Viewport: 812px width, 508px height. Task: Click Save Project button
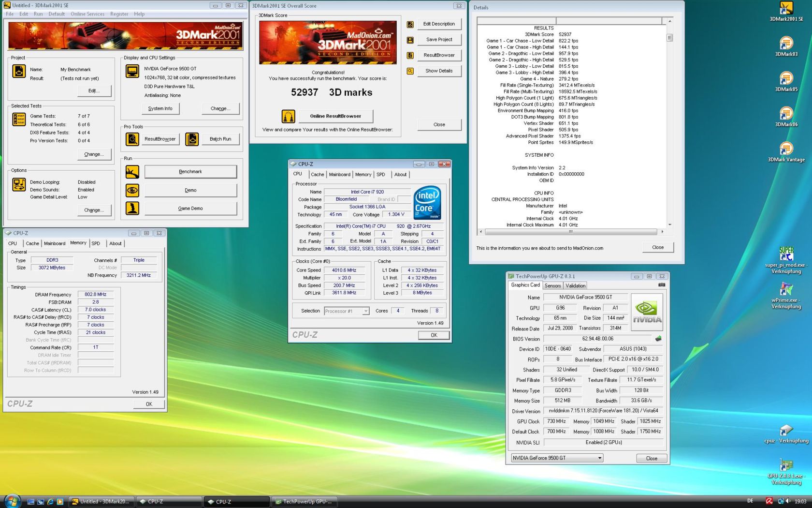click(x=439, y=40)
